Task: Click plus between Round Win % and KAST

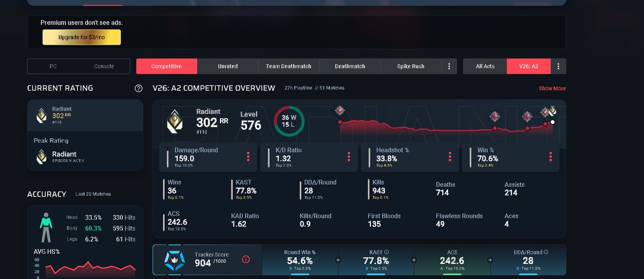Action: [338, 260]
